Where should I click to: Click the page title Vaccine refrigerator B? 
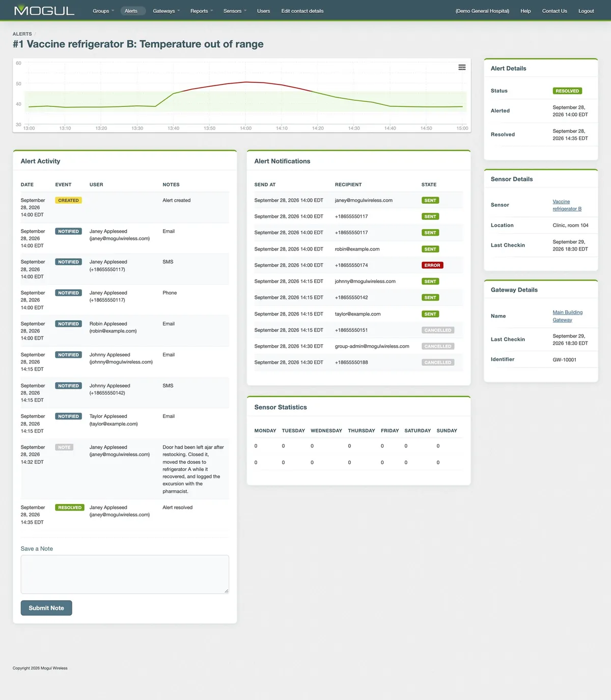(138, 44)
